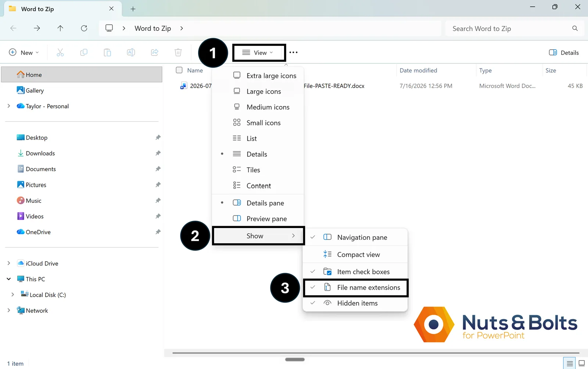This screenshot has height=369, width=588.
Task: Select Extra large icons view
Action: pos(258,76)
